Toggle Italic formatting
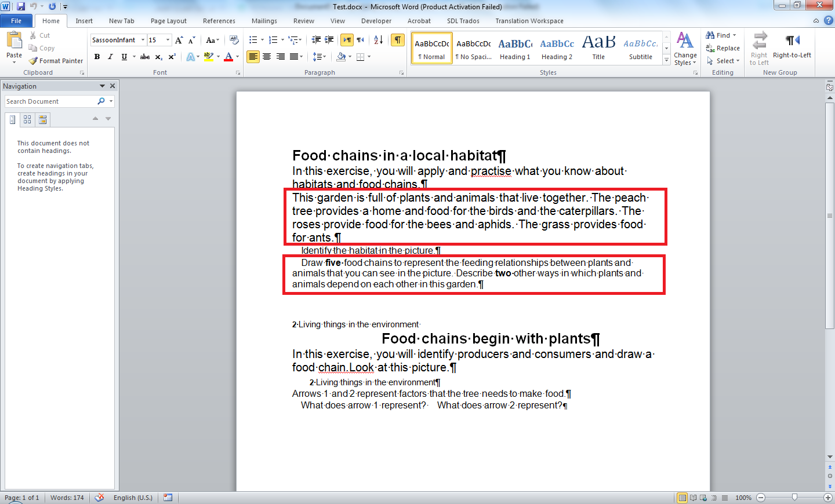835x504 pixels. [x=110, y=57]
